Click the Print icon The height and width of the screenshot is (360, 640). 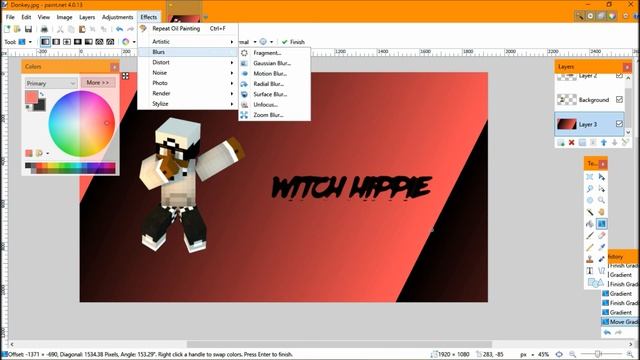[x=44, y=29]
